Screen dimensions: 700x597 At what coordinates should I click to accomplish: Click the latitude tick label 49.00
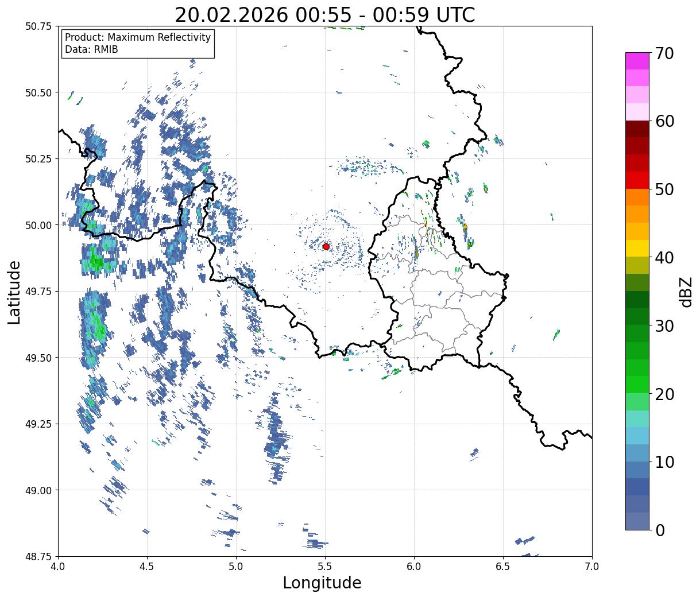pos(38,490)
